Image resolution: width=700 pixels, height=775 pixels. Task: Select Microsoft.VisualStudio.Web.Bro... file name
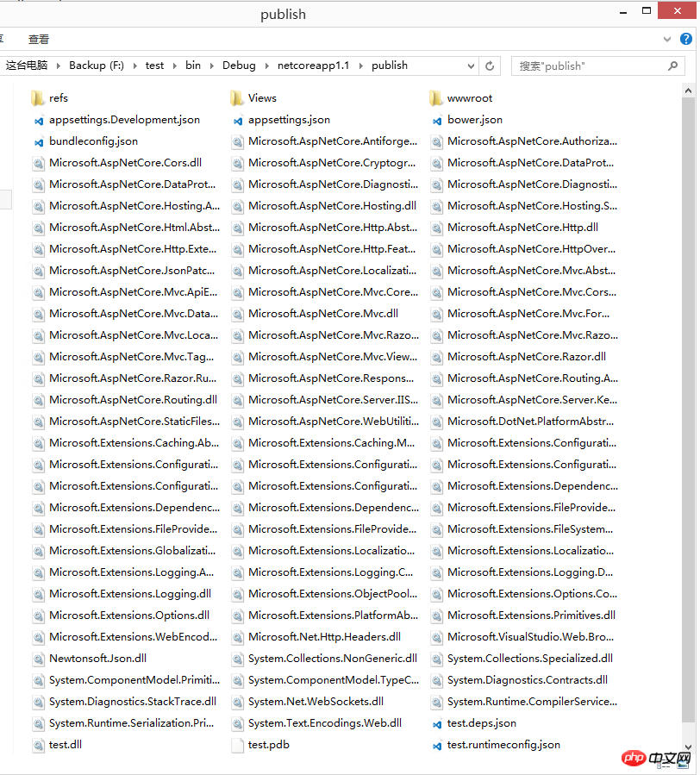coord(530,638)
